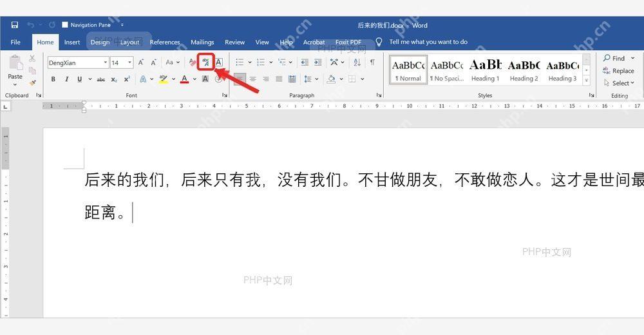Open the DengXian font name dropdown
This screenshot has width=644, height=335.
[106, 62]
